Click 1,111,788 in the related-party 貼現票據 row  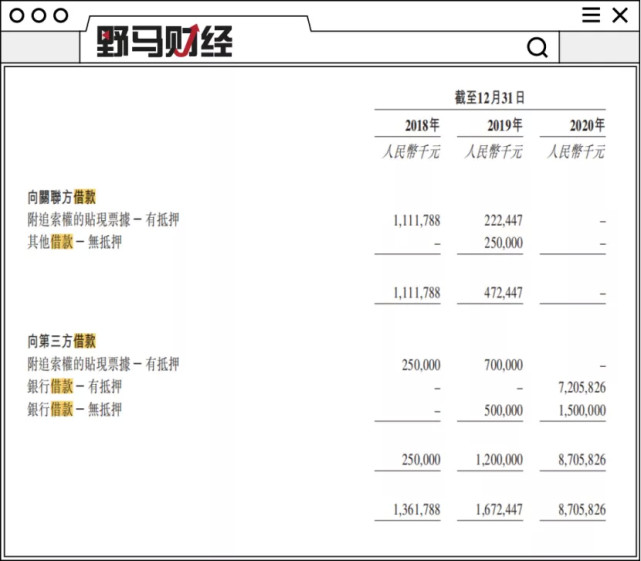coord(417,221)
